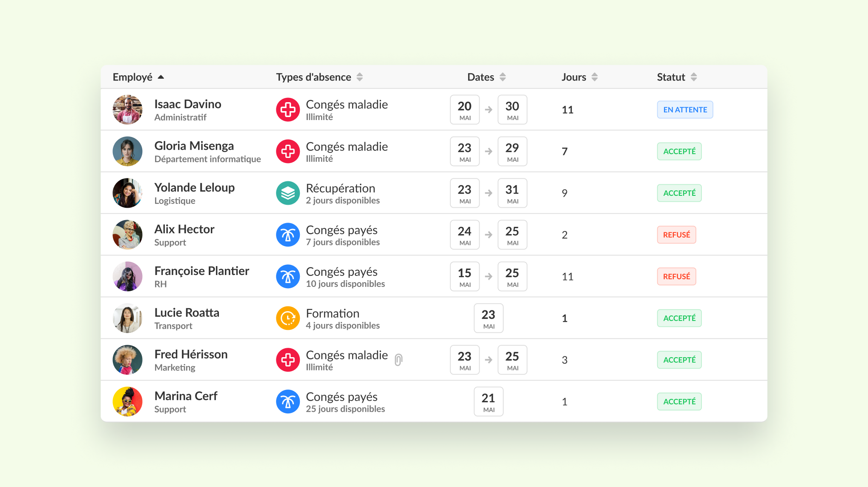Open Marina Cerf's avatar photo
This screenshot has height=487, width=868.
127,402
